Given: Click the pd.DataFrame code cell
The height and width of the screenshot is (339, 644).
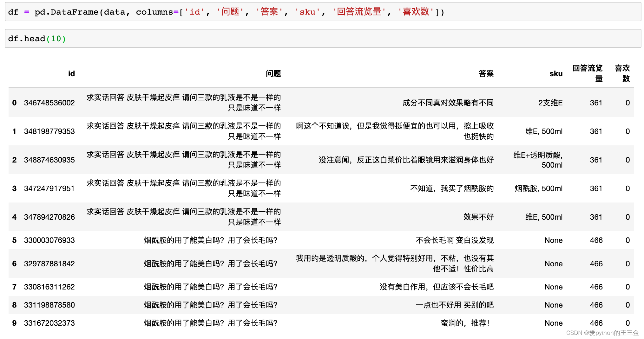Looking at the screenshot, I should pos(323,12).
